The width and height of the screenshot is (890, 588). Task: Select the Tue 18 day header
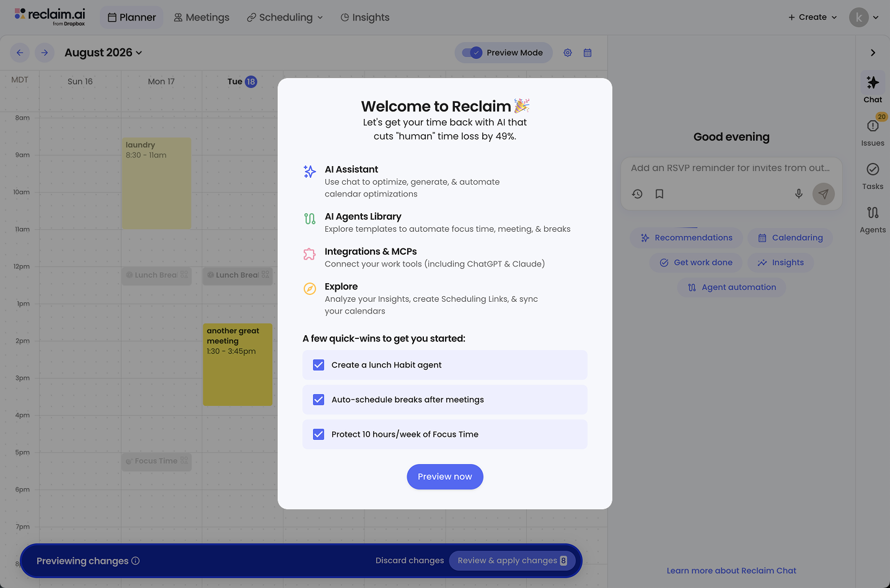pos(242,82)
